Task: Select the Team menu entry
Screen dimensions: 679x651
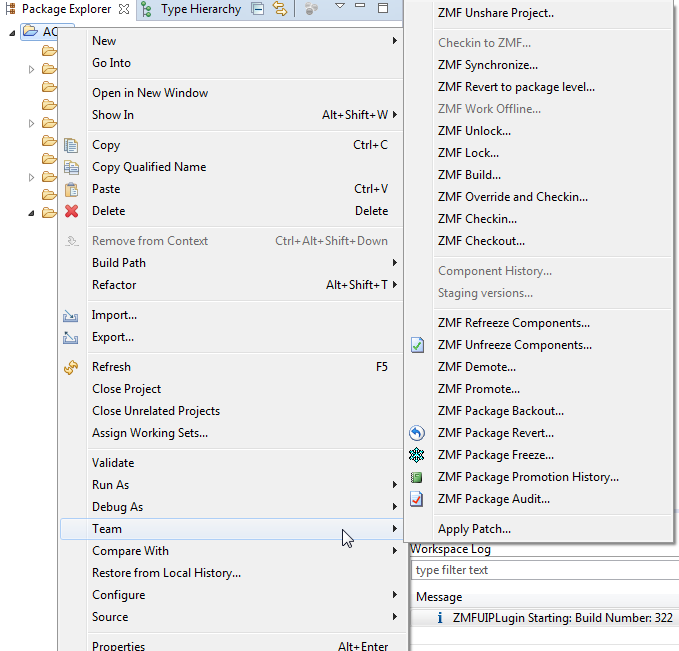Action: pyautogui.click(x=232, y=529)
